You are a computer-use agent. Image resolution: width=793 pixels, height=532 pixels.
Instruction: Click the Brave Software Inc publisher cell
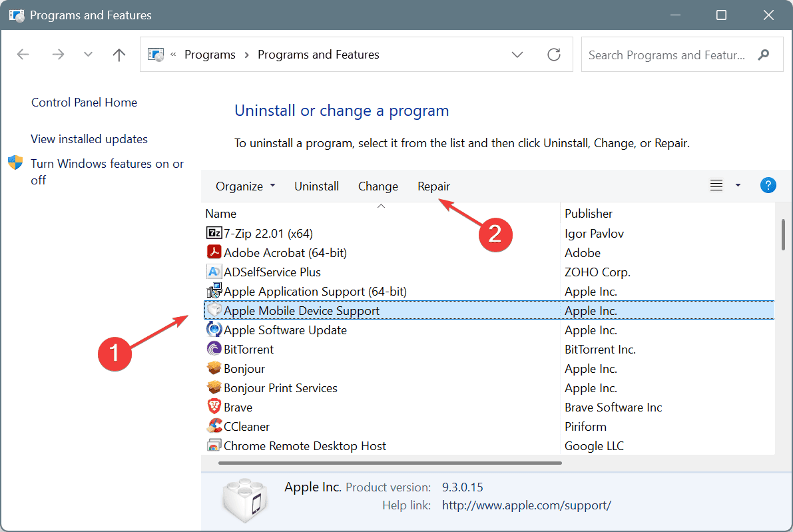click(x=613, y=407)
